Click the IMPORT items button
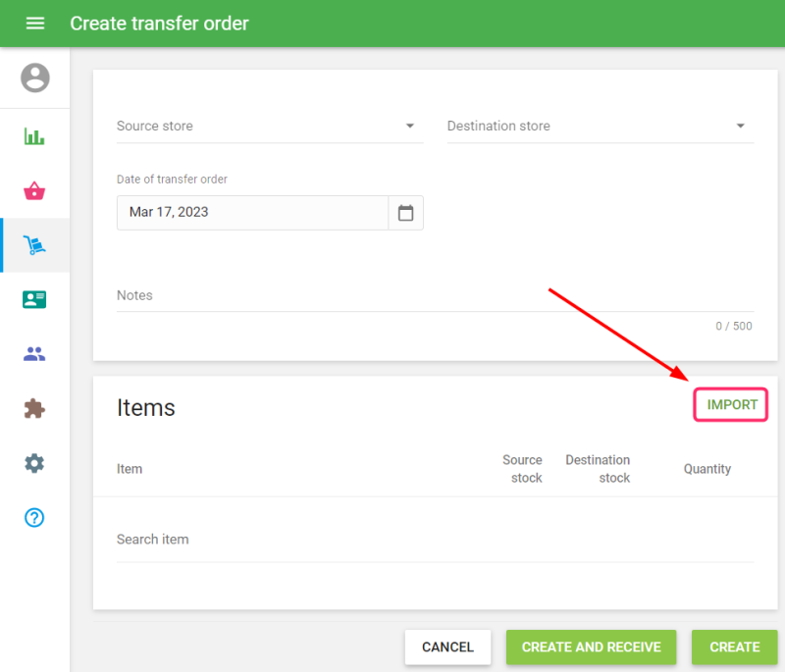 [731, 404]
